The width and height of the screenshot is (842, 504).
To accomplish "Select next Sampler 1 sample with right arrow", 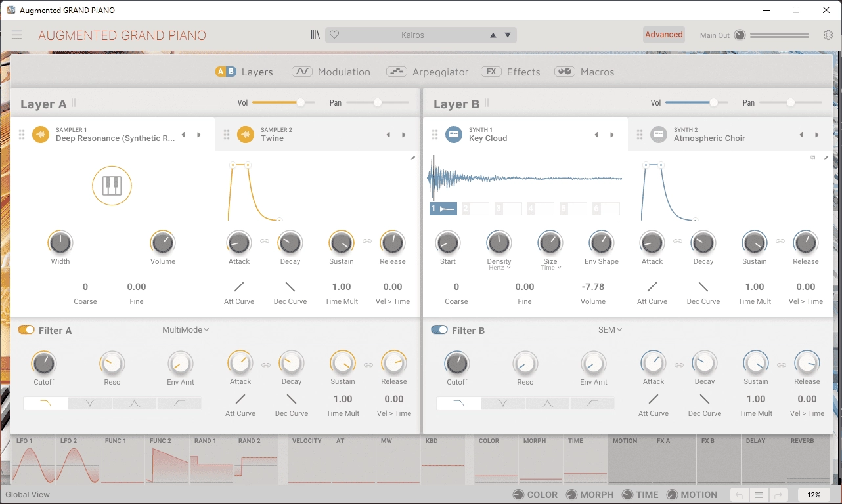I will pos(199,135).
